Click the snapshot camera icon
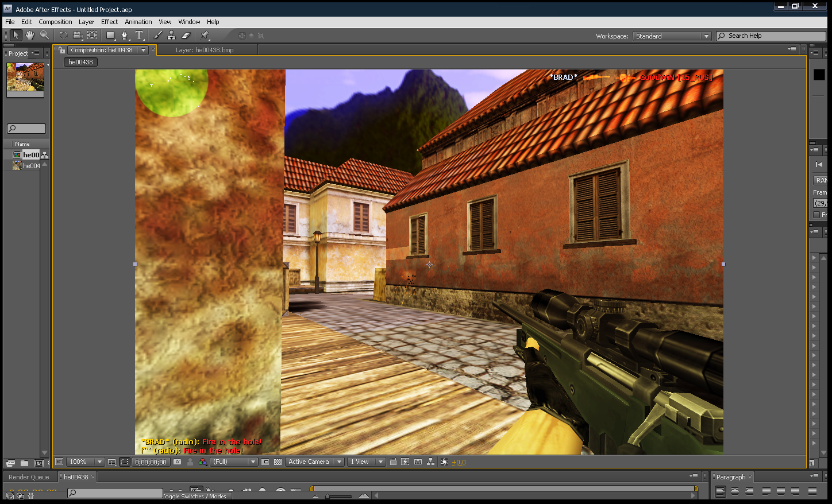832x504 pixels. [177, 462]
